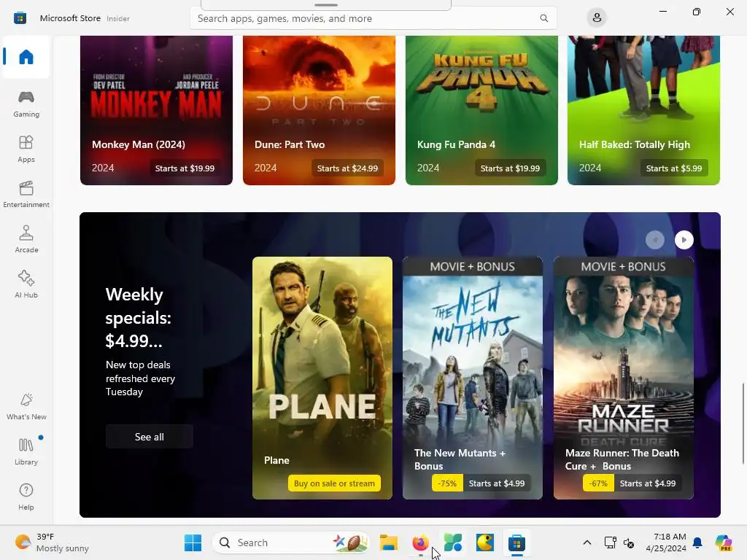Open File Explorer from taskbar
The image size is (747, 560).
pyautogui.click(x=388, y=542)
